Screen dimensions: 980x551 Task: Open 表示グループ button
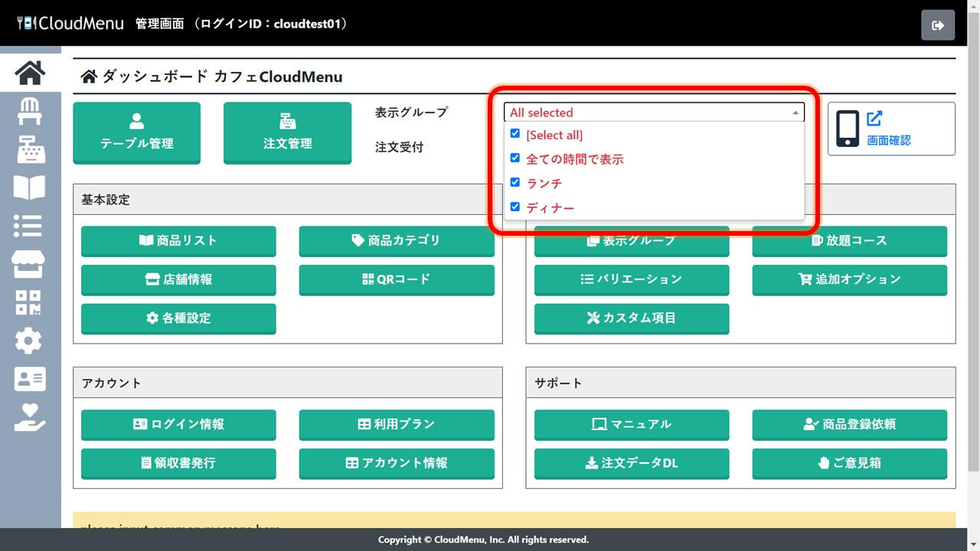click(632, 240)
